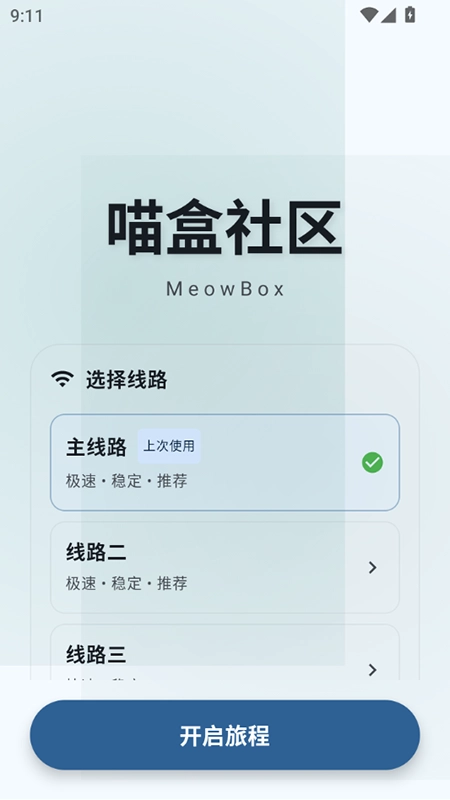Choose the 线路三 route option
This screenshot has width=450, height=800.
[x=225, y=652]
